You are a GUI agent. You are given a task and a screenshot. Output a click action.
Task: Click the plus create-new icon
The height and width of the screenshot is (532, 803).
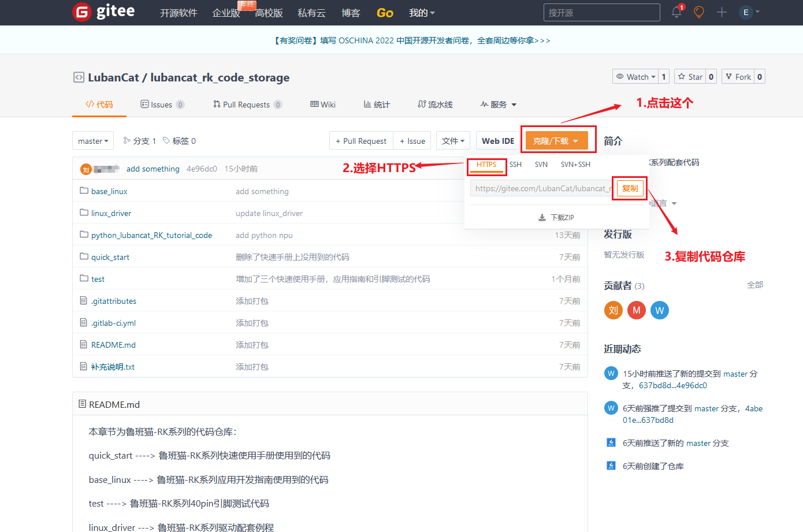pyautogui.click(x=722, y=12)
